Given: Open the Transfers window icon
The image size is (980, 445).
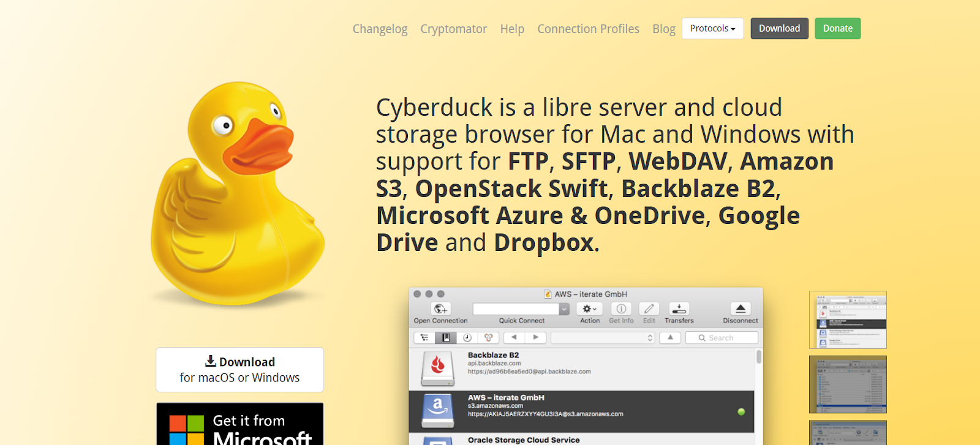Looking at the screenshot, I should point(679,309).
